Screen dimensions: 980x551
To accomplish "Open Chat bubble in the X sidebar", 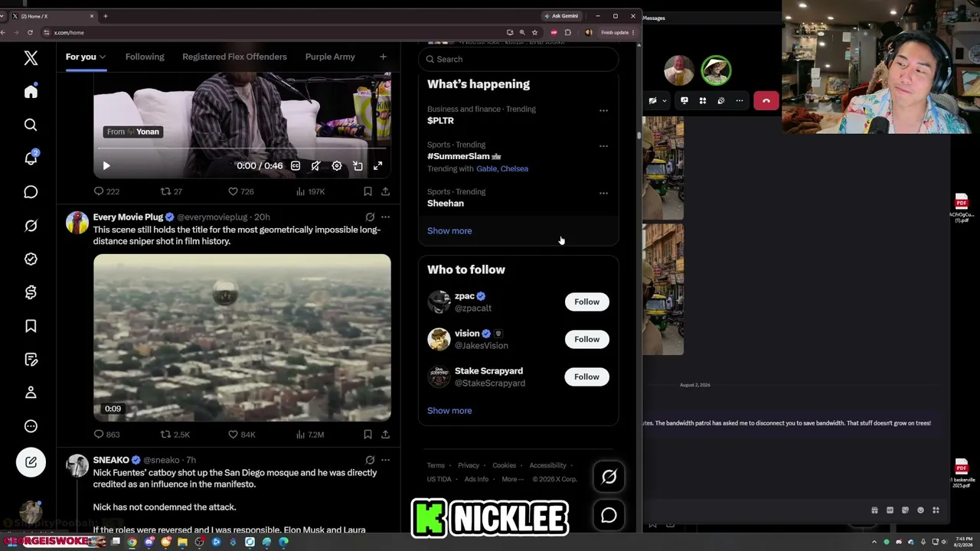I will coord(31,192).
